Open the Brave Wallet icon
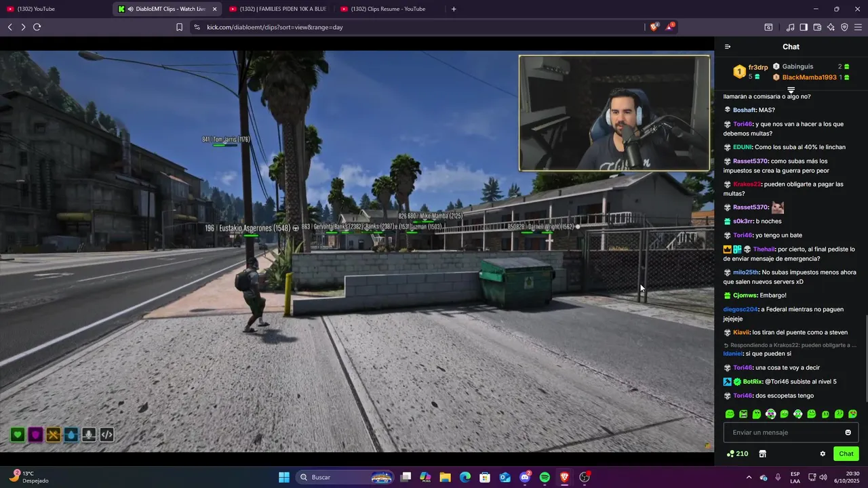This screenshot has height=488, width=868. (817, 27)
